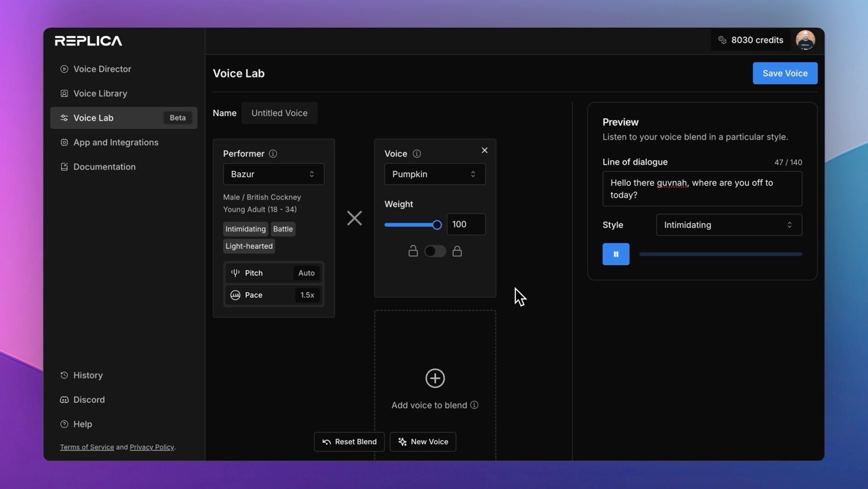Open Voice Library from sidebar
This screenshot has height=489, width=868.
coord(100,94)
